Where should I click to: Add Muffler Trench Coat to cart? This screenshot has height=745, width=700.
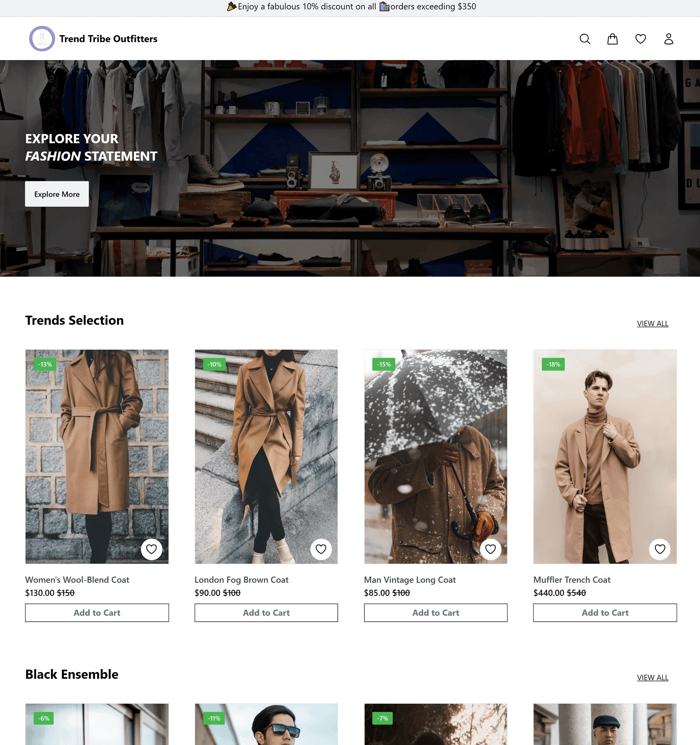coord(605,613)
